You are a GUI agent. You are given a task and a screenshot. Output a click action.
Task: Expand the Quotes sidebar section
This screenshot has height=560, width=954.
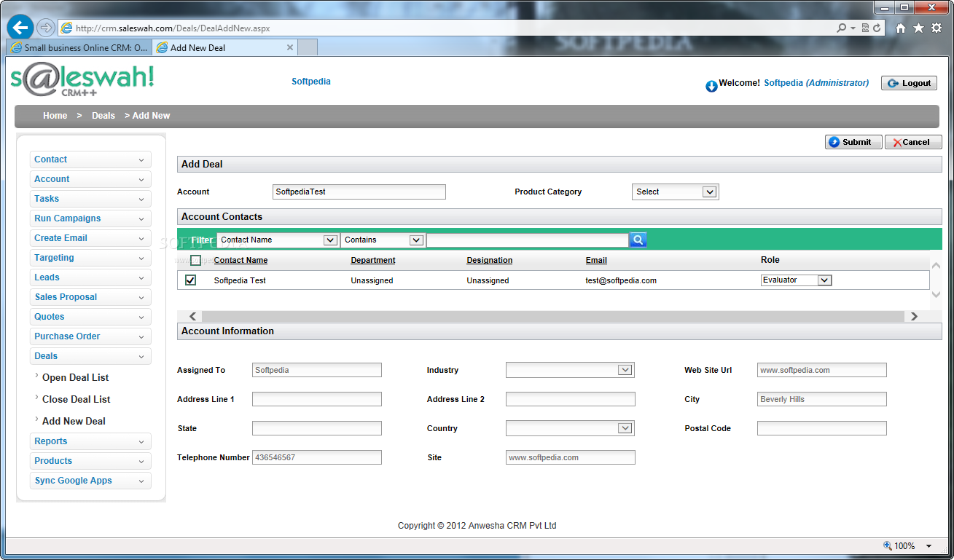pyautogui.click(x=90, y=317)
